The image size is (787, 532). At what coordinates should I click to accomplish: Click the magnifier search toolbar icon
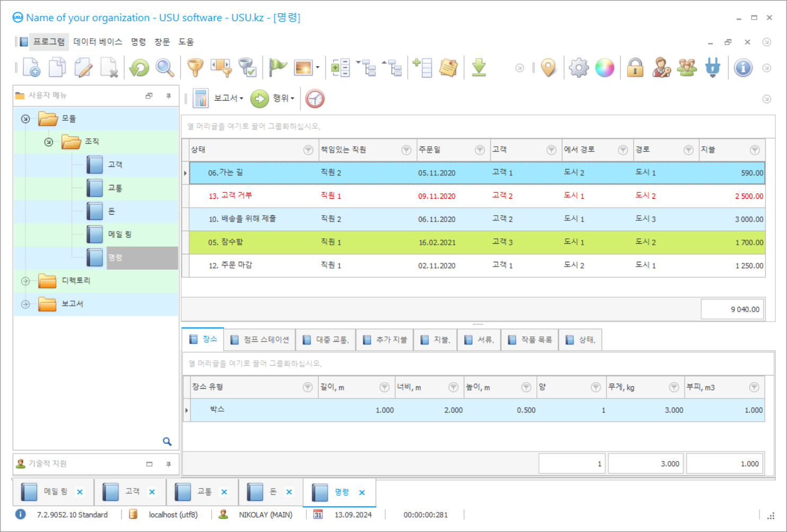tap(165, 68)
